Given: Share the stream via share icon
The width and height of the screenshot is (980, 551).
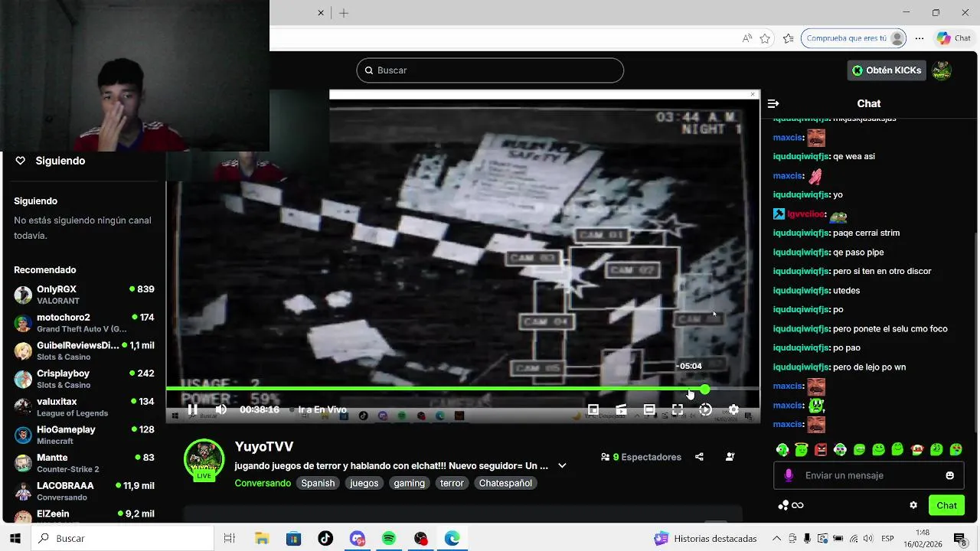Looking at the screenshot, I should tap(699, 457).
